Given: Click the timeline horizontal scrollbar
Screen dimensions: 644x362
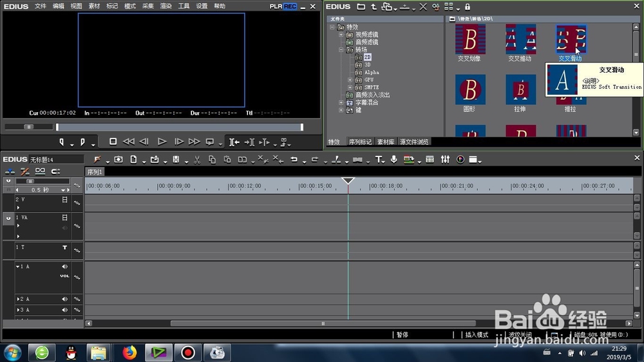Looking at the screenshot, I should pyautogui.click(x=323, y=324).
